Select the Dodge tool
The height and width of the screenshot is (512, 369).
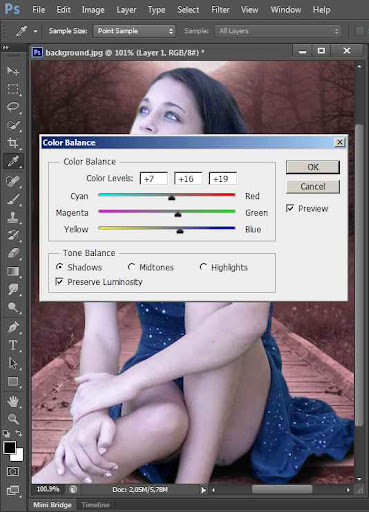coord(13,307)
